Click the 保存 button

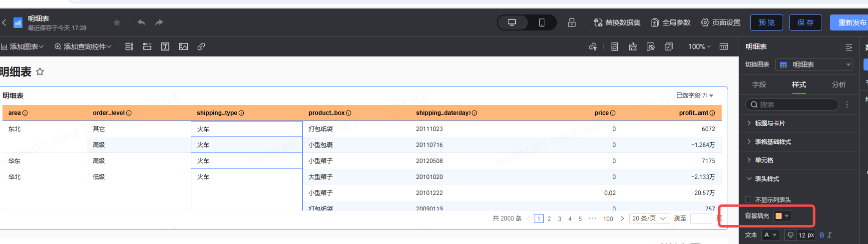tap(805, 22)
